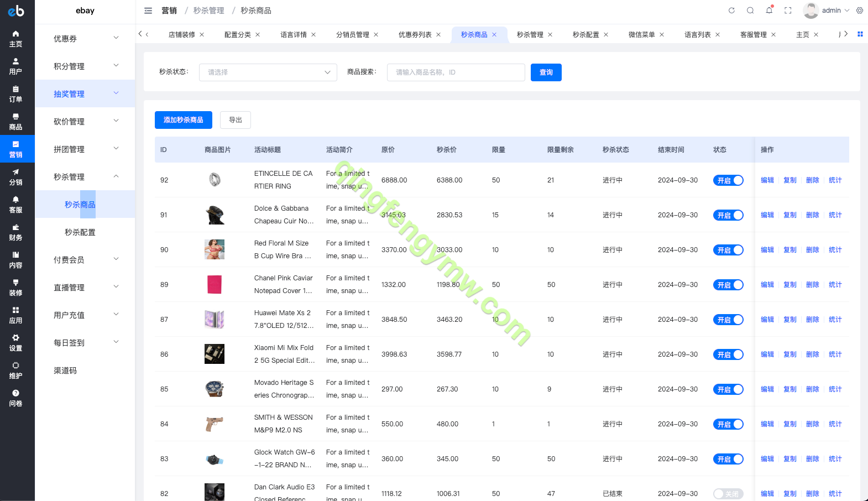This screenshot has width=868, height=501.
Task: Open the 订单 orders sidebar icon
Action: [16, 94]
